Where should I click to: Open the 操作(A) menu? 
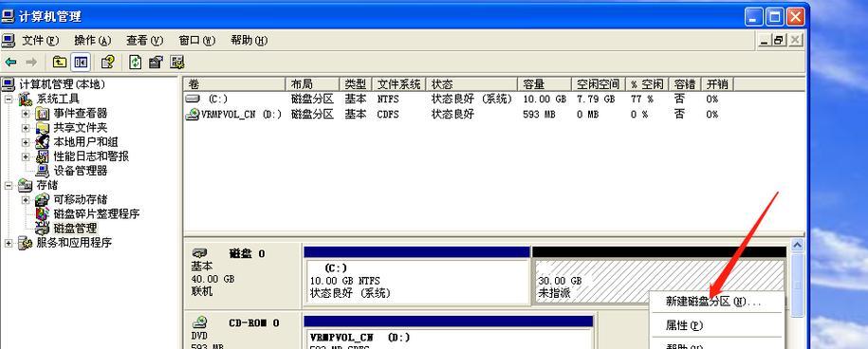tap(92, 41)
